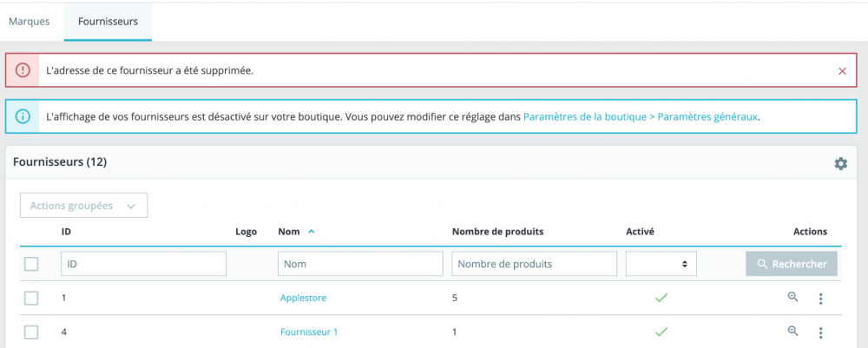The image size is (868, 348).
Task: Click the magnifier view icon for Fournisseur 1
Action: pos(792,331)
